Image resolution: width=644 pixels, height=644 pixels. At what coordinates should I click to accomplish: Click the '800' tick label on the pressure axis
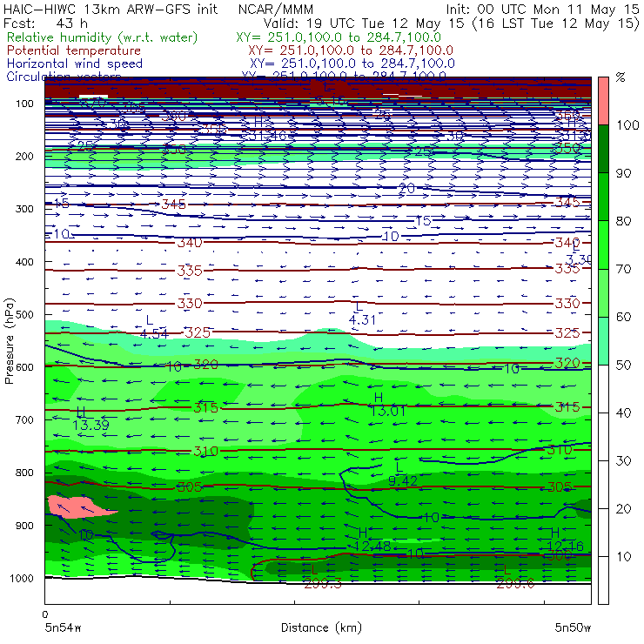24,473
